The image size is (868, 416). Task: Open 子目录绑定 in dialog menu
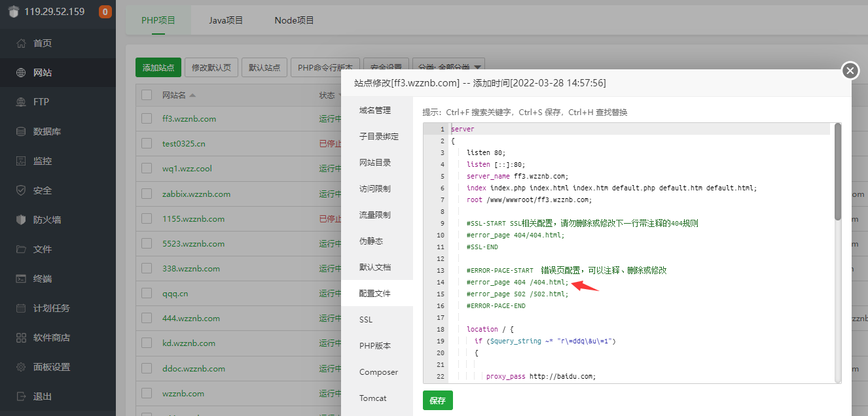pyautogui.click(x=377, y=136)
